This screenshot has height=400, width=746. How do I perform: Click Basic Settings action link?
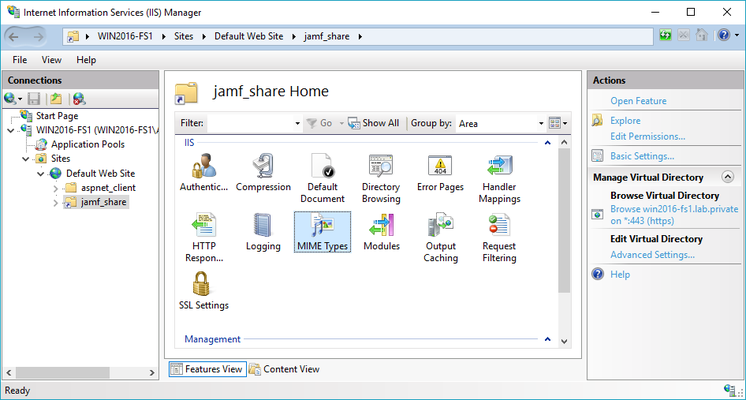642,156
